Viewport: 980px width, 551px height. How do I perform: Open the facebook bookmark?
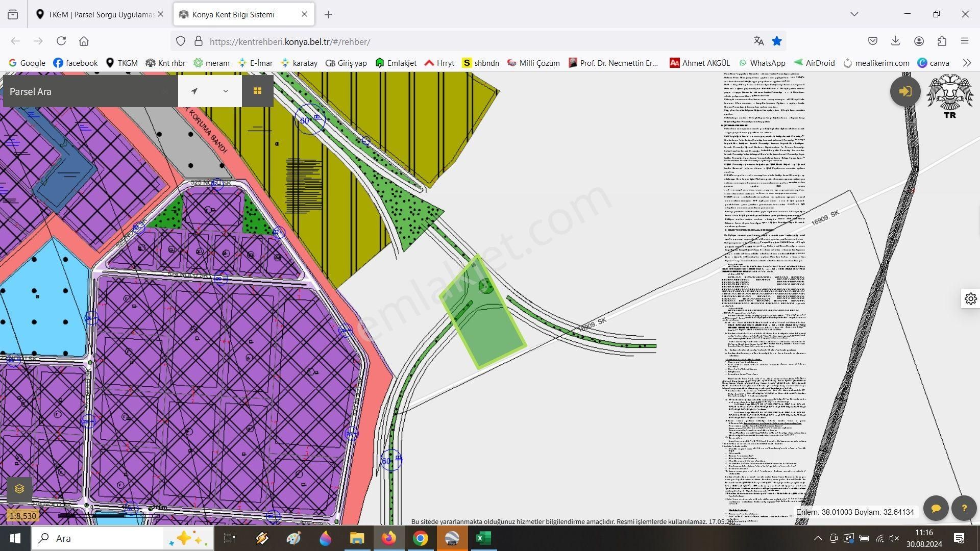[x=76, y=63]
